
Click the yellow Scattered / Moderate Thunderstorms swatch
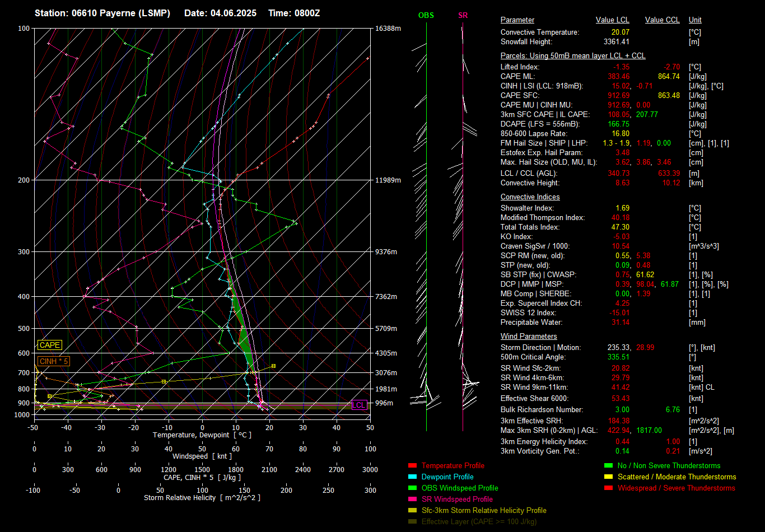click(608, 477)
